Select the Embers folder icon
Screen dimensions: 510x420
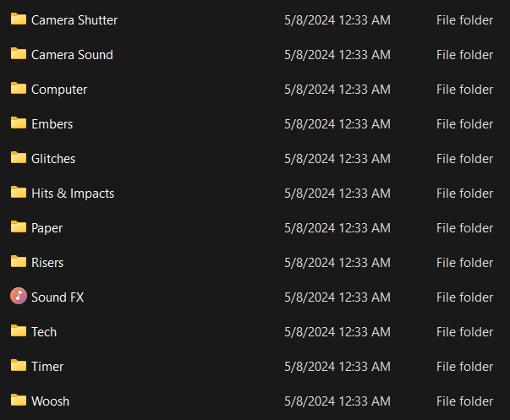tap(19, 123)
